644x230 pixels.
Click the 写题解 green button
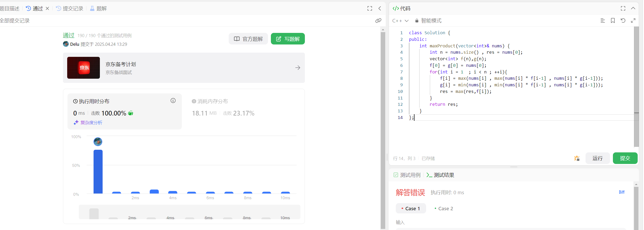click(288, 39)
